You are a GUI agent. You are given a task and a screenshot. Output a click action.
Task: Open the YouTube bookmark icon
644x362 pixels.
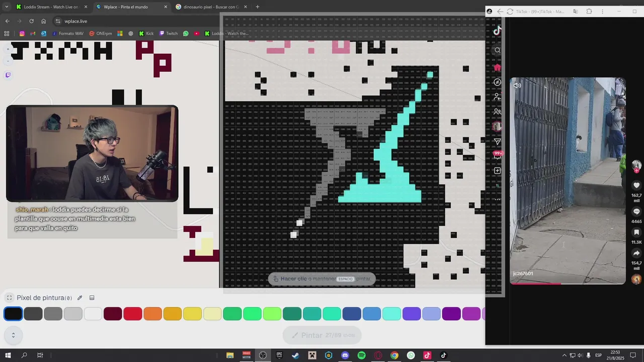pos(196,34)
